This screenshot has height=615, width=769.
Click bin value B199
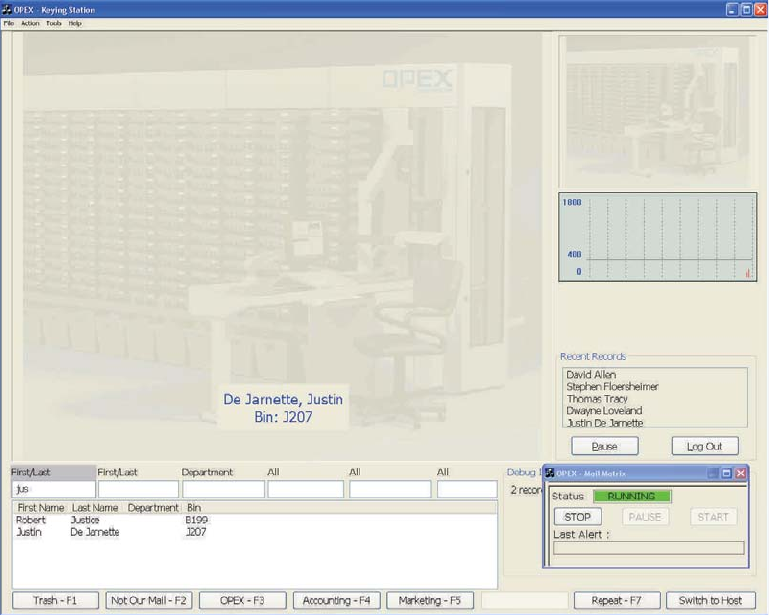coord(196,520)
